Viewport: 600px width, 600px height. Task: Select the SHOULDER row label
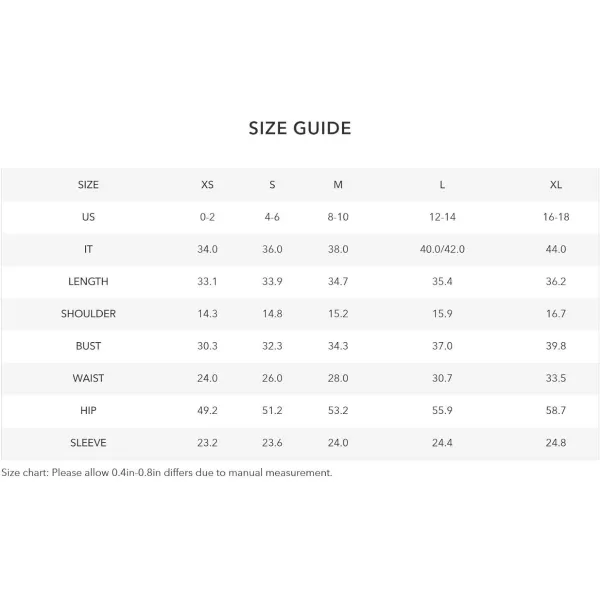tap(88, 314)
